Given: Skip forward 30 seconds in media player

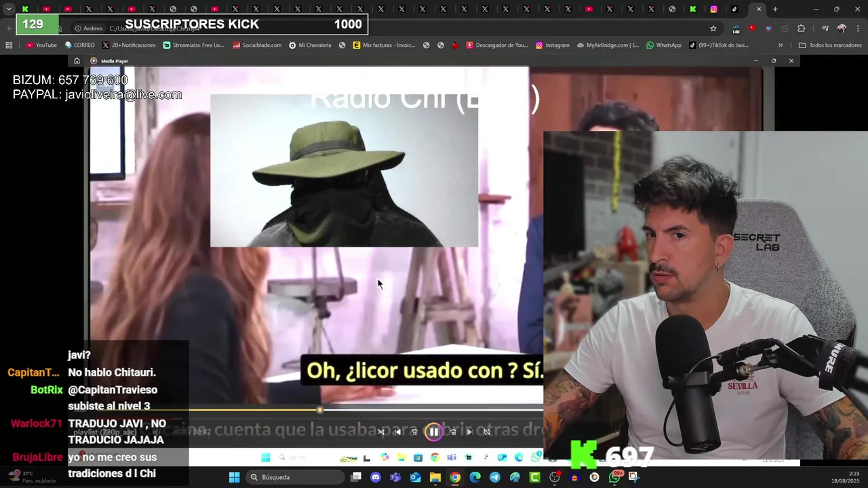Looking at the screenshot, I should click(453, 432).
